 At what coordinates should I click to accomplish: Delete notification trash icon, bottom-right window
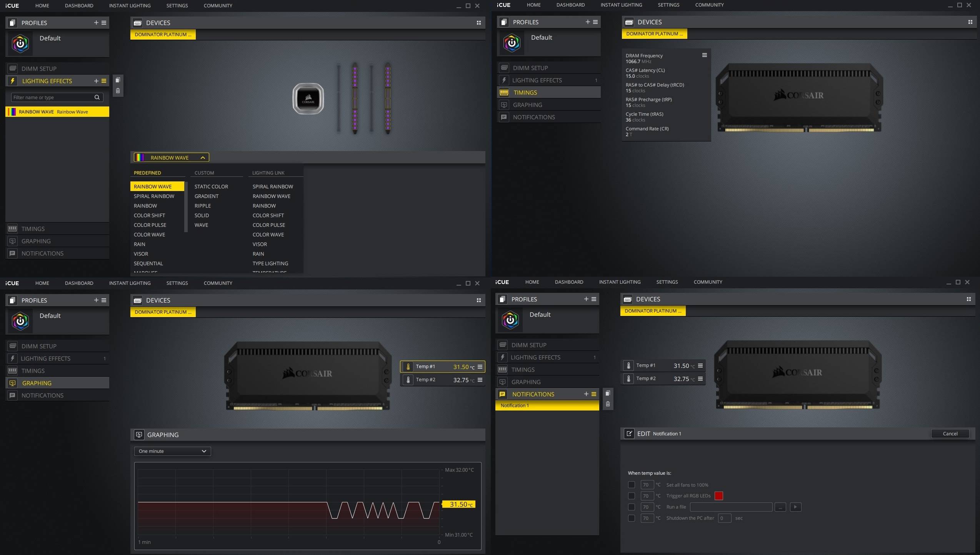point(608,404)
